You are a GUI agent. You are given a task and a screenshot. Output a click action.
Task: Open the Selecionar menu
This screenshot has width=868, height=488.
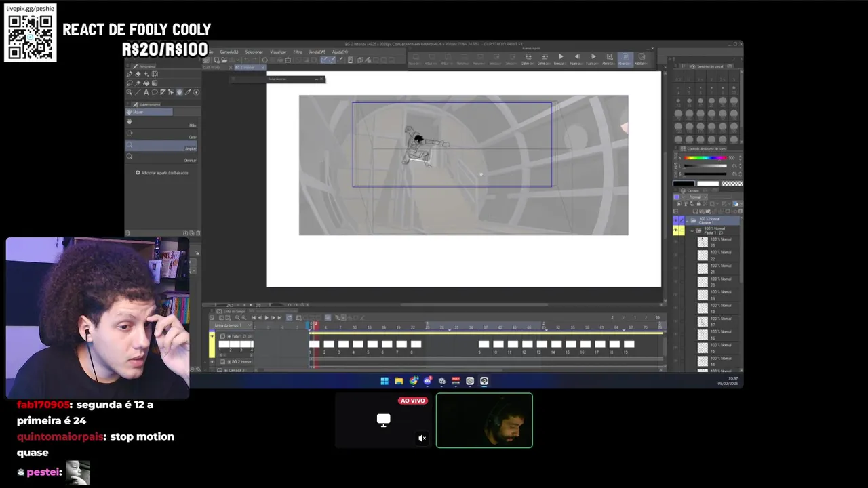pos(254,52)
